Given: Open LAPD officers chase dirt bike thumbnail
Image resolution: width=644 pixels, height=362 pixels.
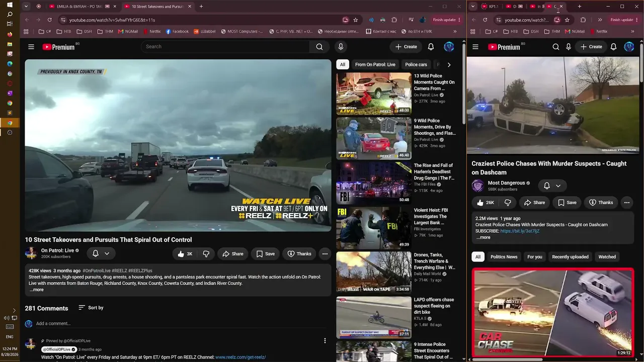Looking at the screenshot, I should [x=374, y=317].
